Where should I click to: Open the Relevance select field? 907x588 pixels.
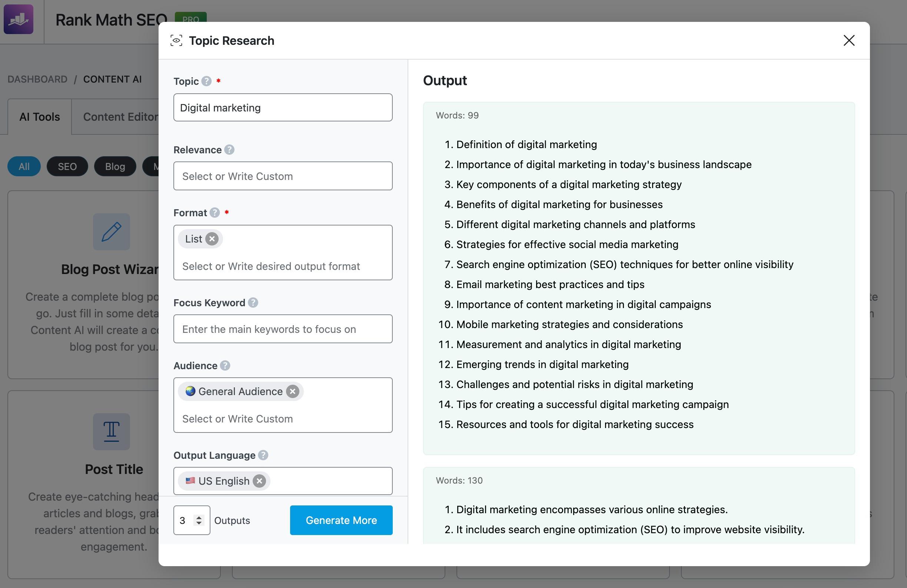point(283,176)
